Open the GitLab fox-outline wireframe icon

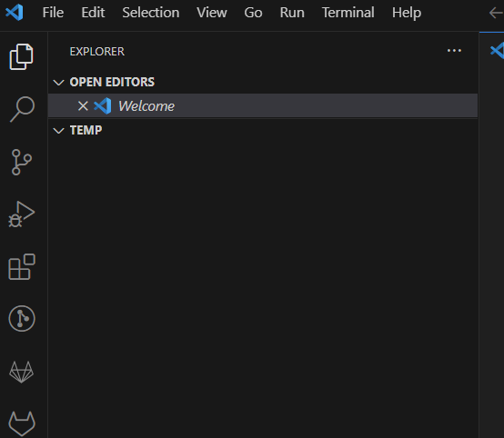pyautogui.click(x=22, y=372)
